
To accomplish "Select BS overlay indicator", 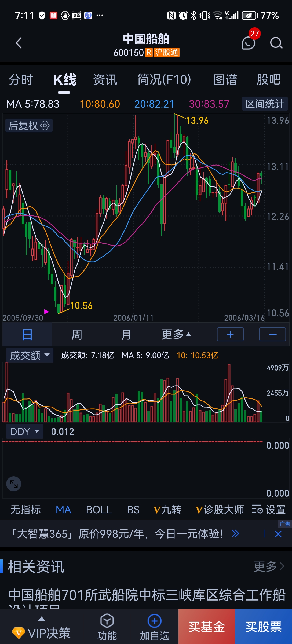I will [x=133, y=509].
